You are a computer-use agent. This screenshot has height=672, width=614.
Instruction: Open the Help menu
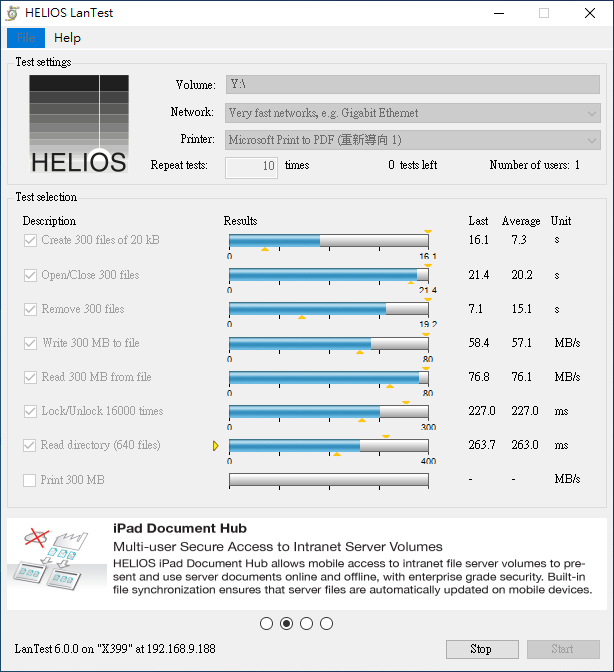click(67, 38)
